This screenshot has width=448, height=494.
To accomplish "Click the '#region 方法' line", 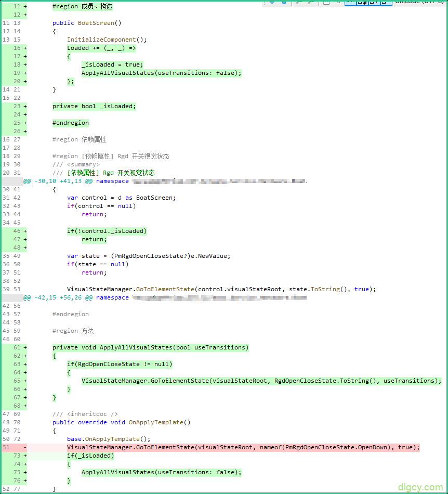I will (x=73, y=331).
